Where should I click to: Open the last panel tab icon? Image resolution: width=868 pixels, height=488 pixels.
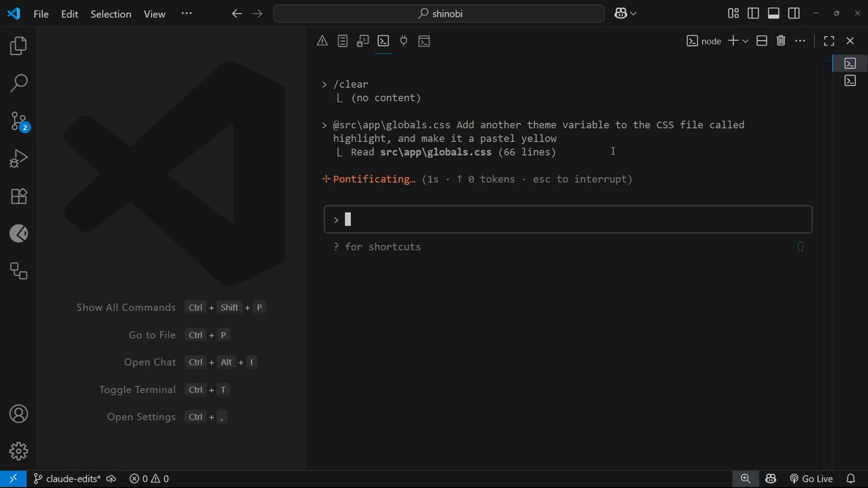pyautogui.click(x=424, y=41)
